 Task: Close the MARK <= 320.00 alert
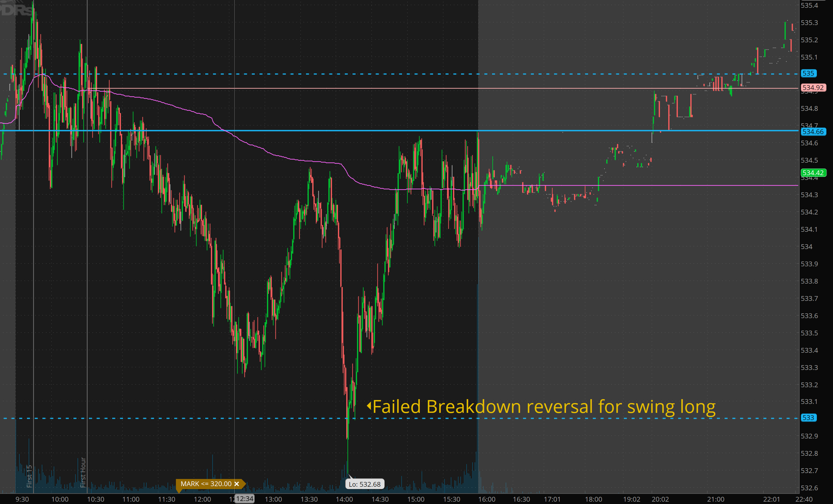click(237, 484)
